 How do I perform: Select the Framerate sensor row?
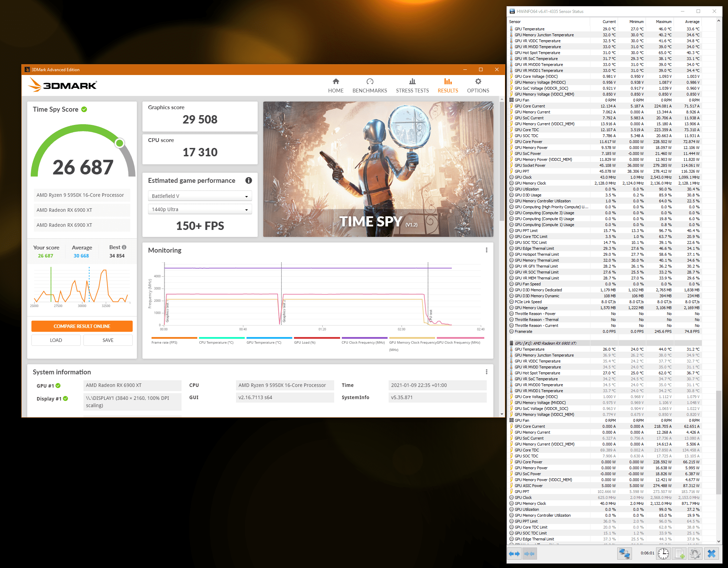605,331
